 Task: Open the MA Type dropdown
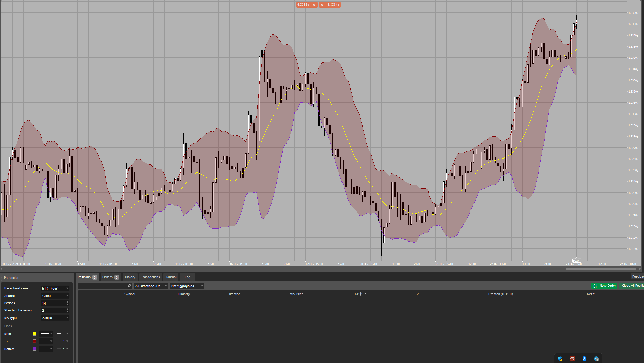pos(55,318)
